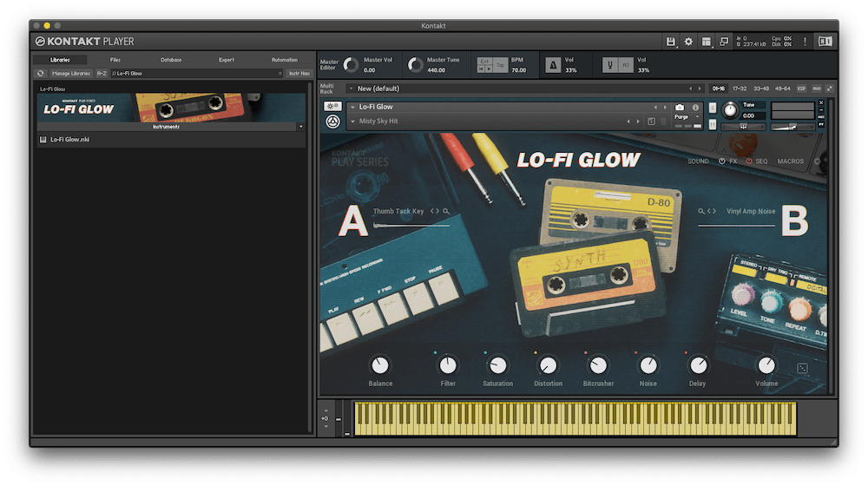This screenshot has width=868, height=486.
Task: Open the Workspace layout menu icon
Action: pos(706,42)
